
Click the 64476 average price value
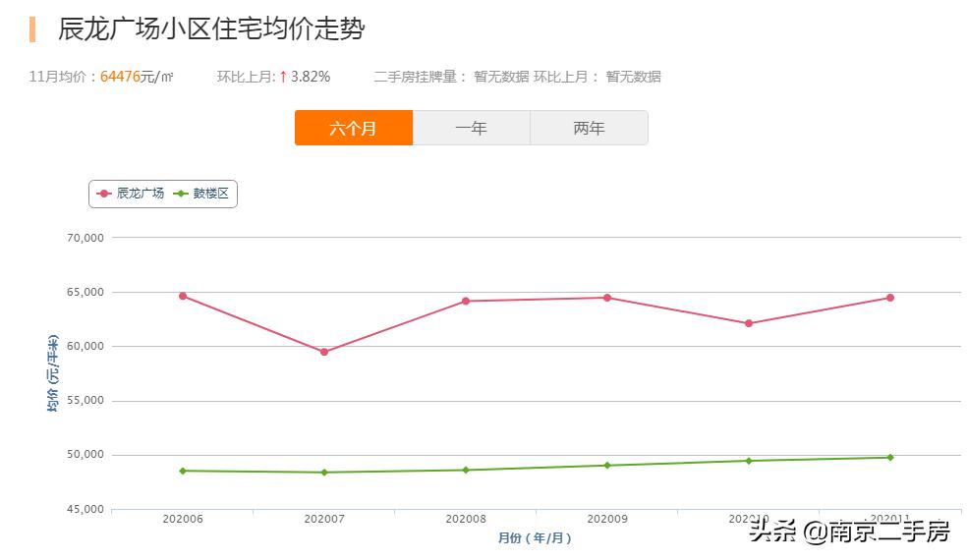click(x=120, y=77)
